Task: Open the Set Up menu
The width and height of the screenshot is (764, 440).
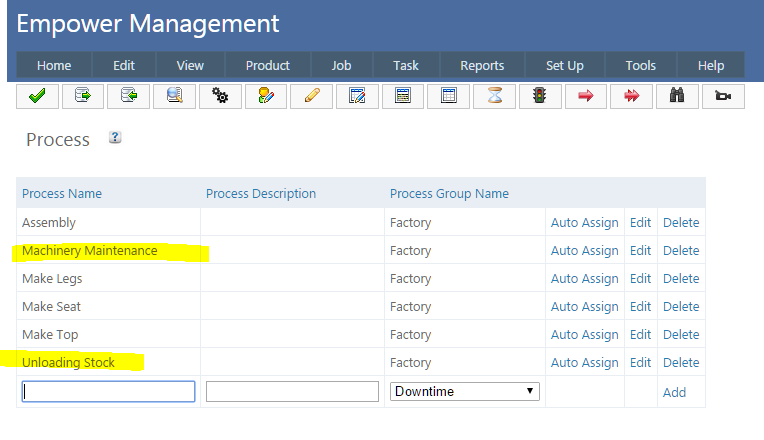Action: pos(564,66)
